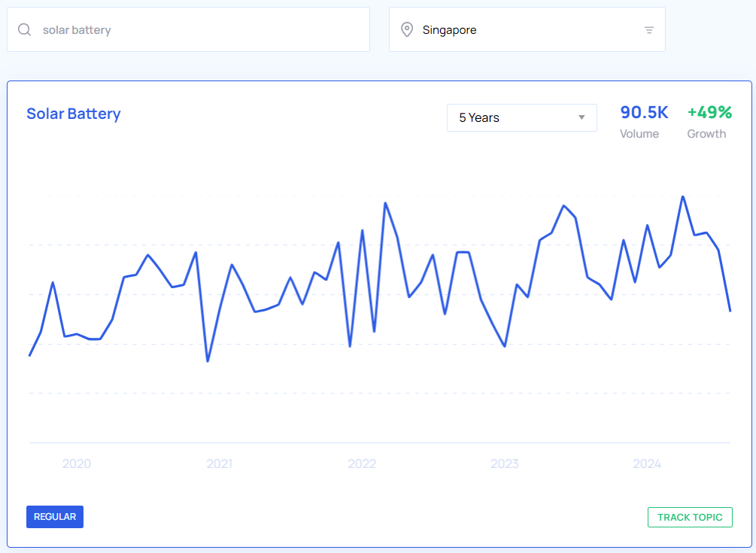Image resolution: width=756 pixels, height=553 pixels.
Task: Focus the solar battery search field
Action: (196, 30)
